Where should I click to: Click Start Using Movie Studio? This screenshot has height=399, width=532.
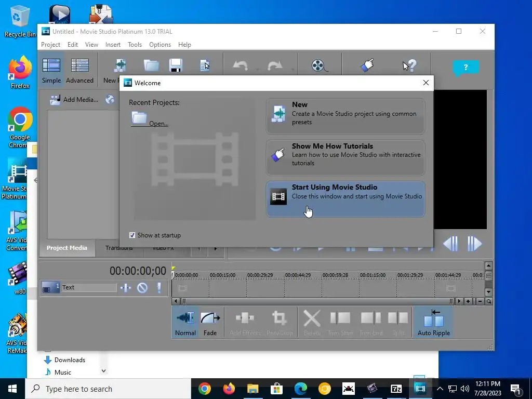click(x=345, y=199)
